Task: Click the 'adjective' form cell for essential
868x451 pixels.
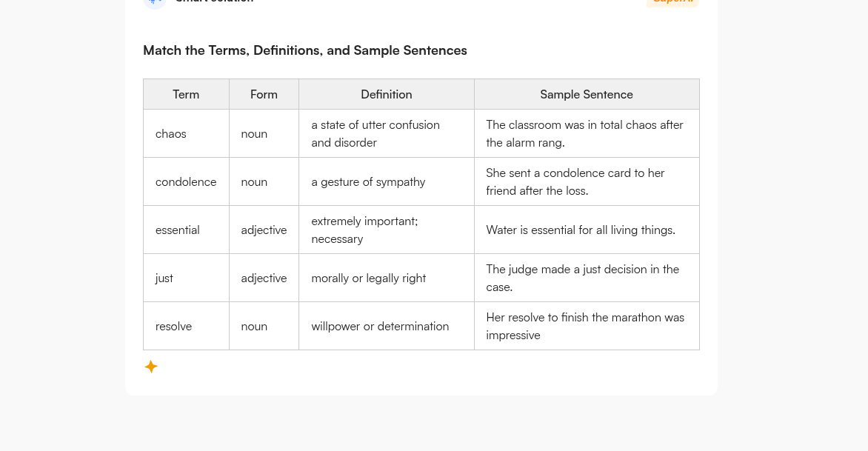Action: (x=264, y=230)
